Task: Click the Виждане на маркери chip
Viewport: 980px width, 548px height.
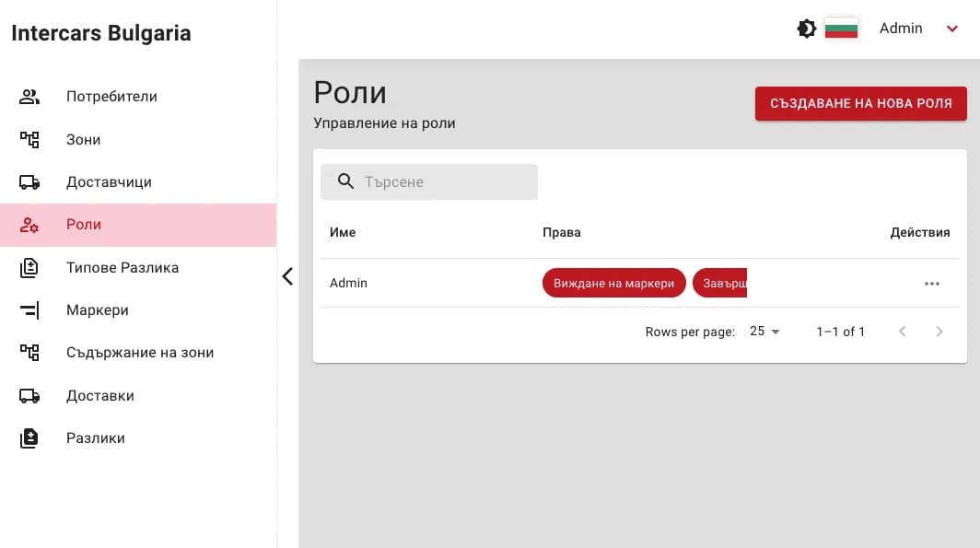Action: 613,283
